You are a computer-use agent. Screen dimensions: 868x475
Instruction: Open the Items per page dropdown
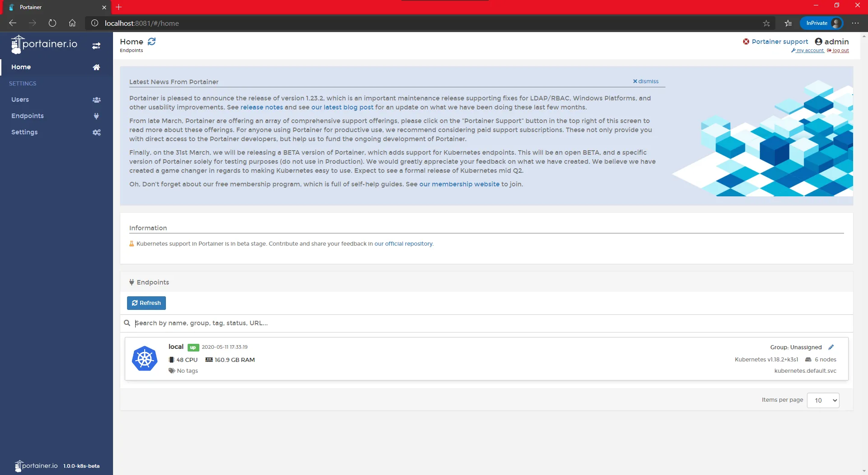(x=823, y=400)
